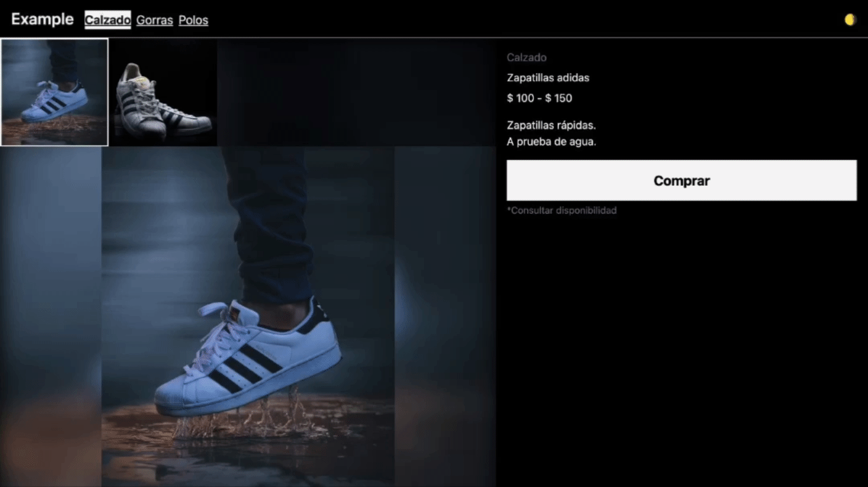Toggle the yellow moon theme switch
This screenshot has width=868, height=487.
[849, 20]
